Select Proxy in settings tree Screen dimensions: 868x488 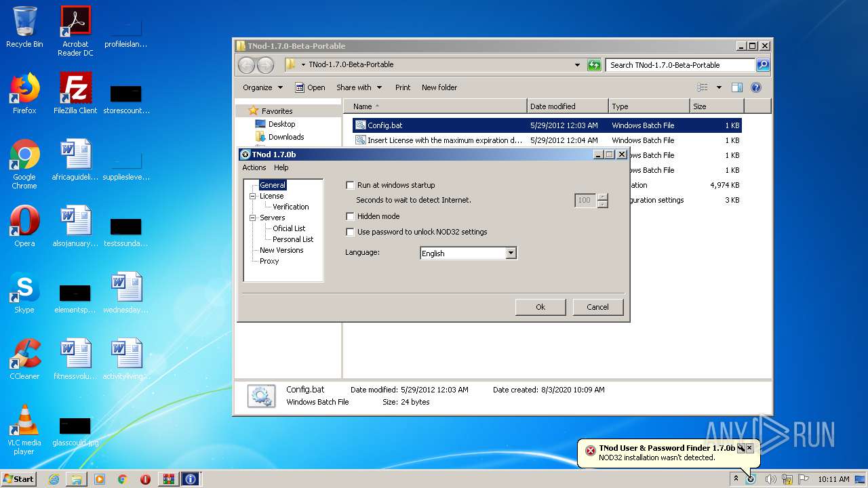click(269, 261)
